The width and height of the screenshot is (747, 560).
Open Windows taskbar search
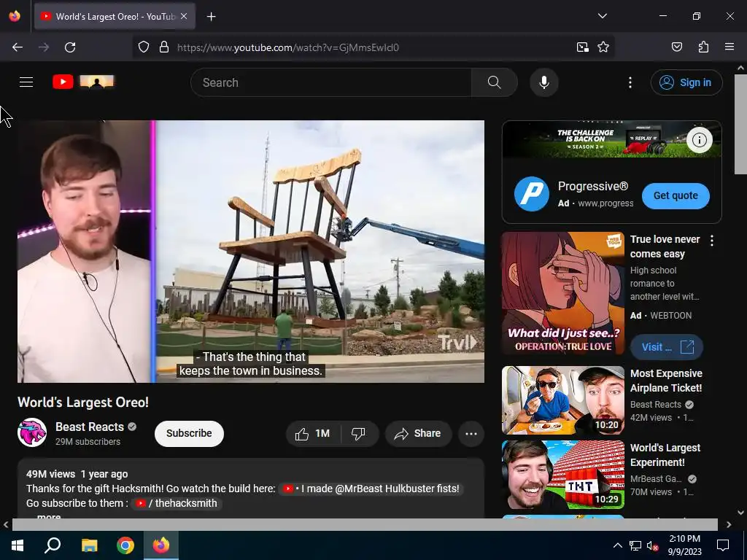tap(53, 545)
